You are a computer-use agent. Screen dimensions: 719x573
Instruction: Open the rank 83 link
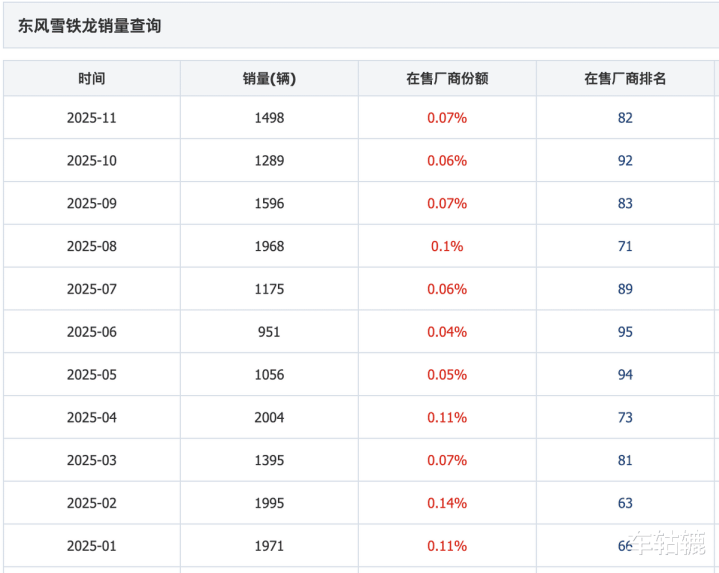tap(625, 203)
